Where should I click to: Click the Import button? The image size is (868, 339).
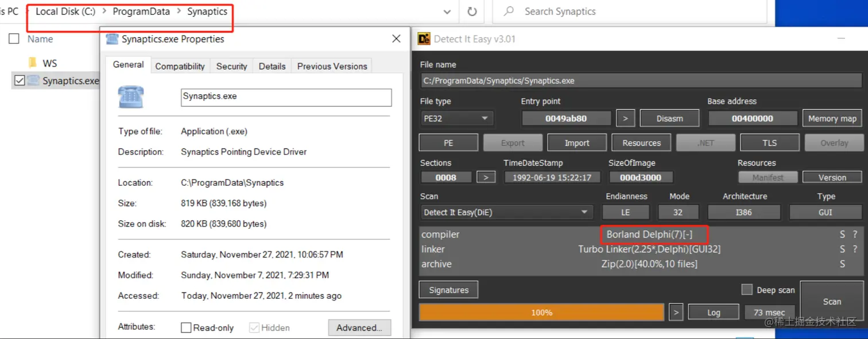pos(577,143)
